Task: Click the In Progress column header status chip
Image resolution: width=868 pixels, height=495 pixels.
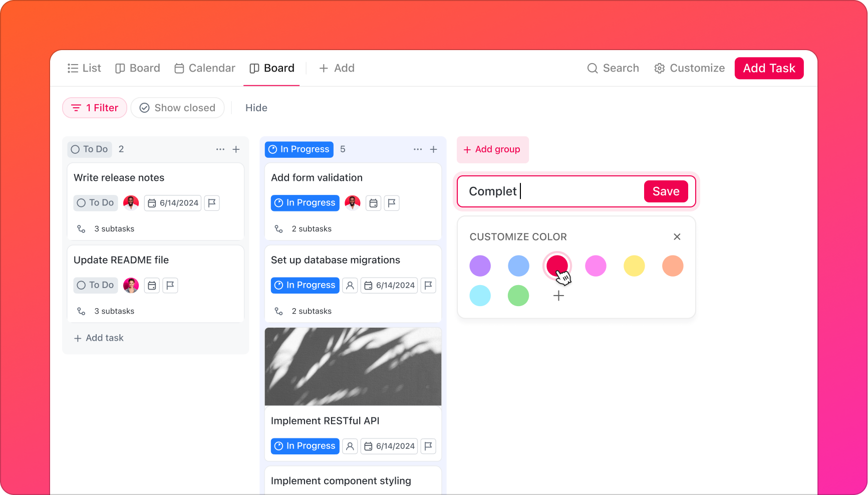Action: coord(299,149)
